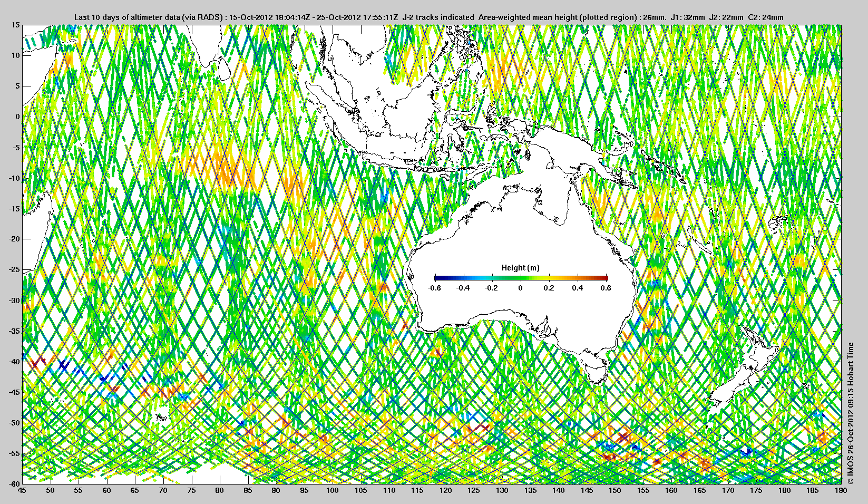Click the latitude label 0 on the y-axis
The height and width of the screenshot is (504, 868).
pyautogui.click(x=17, y=117)
